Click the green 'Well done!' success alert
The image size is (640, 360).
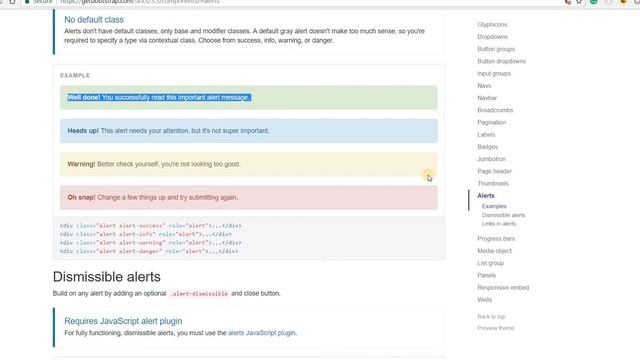[249, 98]
